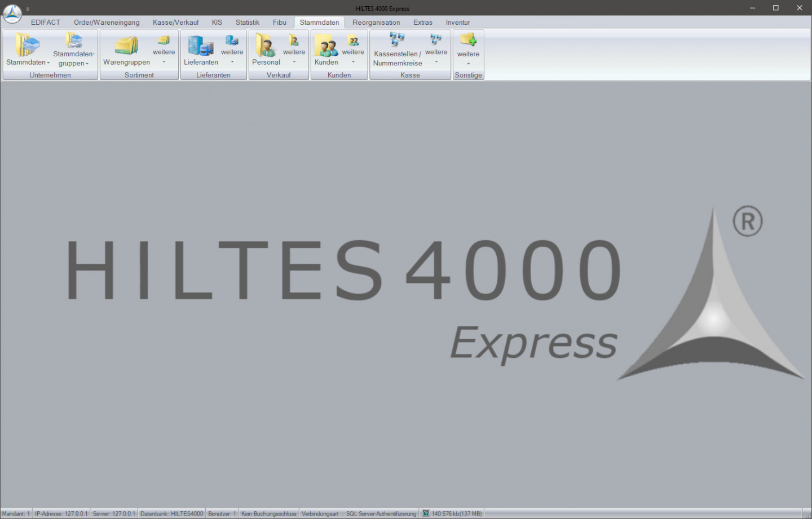Click Benutzer: 1 status entry
Image resolution: width=812 pixels, height=519 pixels.
click(222, 514)
